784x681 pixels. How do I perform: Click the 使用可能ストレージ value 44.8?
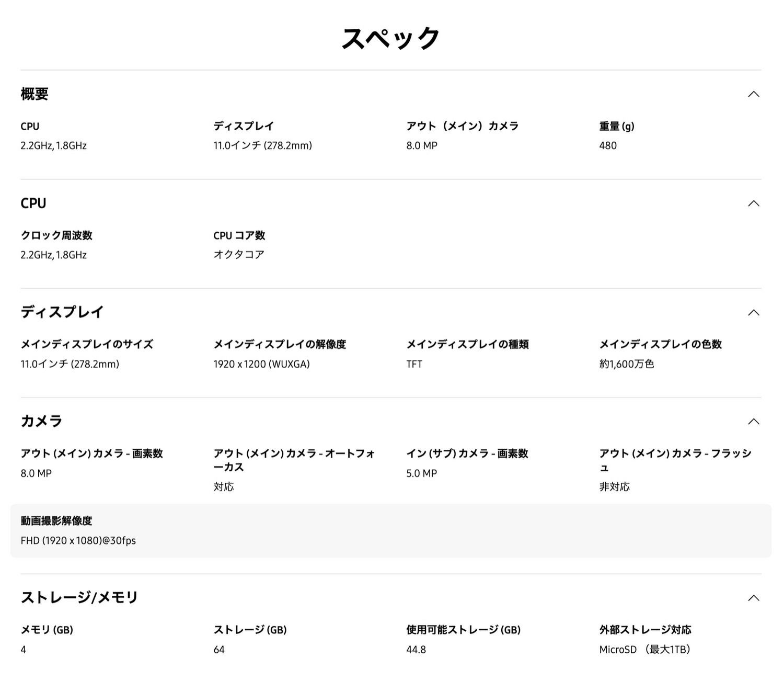416,650
